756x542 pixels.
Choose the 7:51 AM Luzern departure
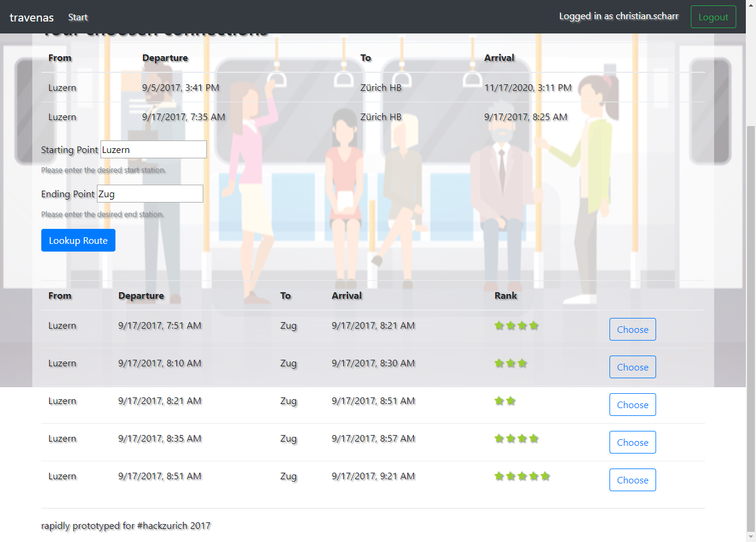click(x=632, y=329)
